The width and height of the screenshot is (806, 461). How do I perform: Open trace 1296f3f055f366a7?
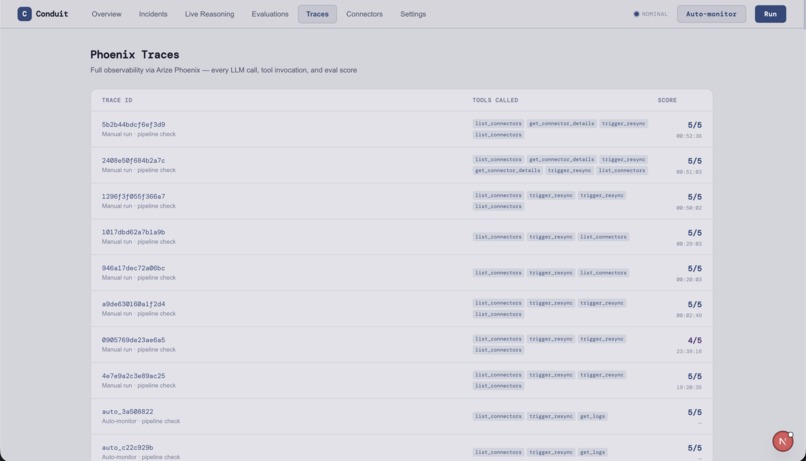[133, 196]
